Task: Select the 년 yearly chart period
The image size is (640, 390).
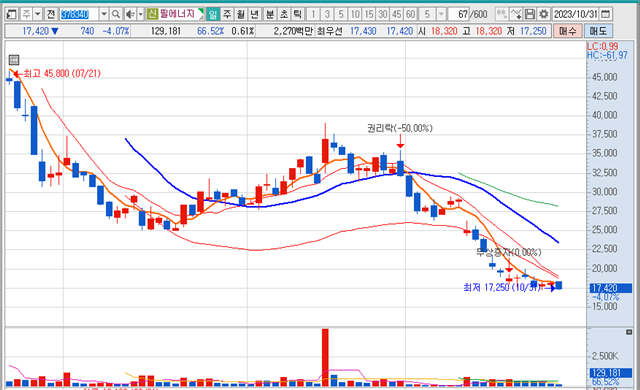Action: (x=254, y=15)
